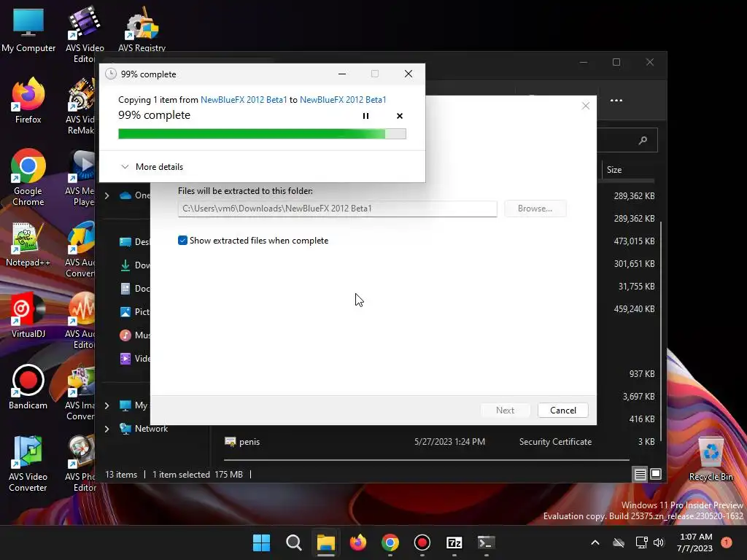Viewport: 747px width, 560px height.
Task: Click the 1 item selected status text
Action: [x=181, y=474]
